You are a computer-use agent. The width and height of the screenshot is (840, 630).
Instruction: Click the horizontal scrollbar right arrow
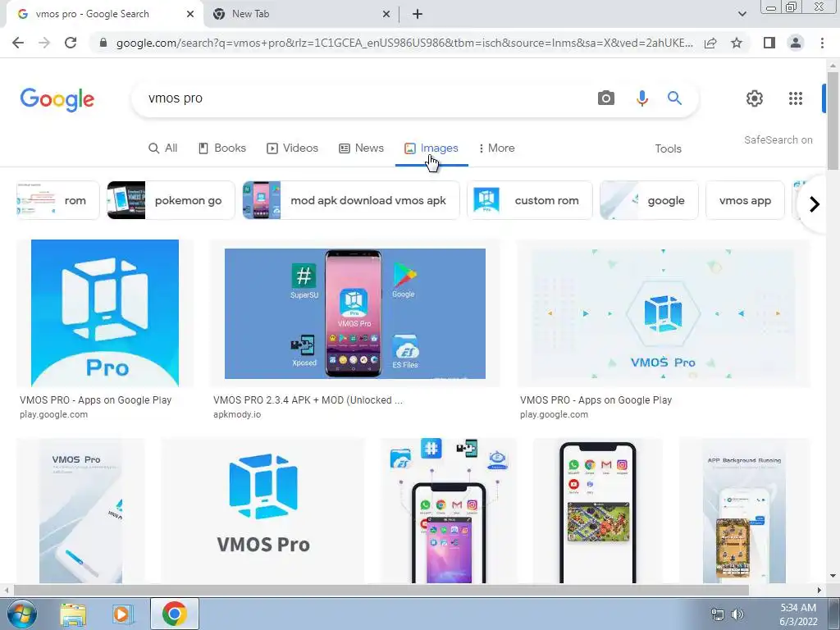(x=819, y=590)
